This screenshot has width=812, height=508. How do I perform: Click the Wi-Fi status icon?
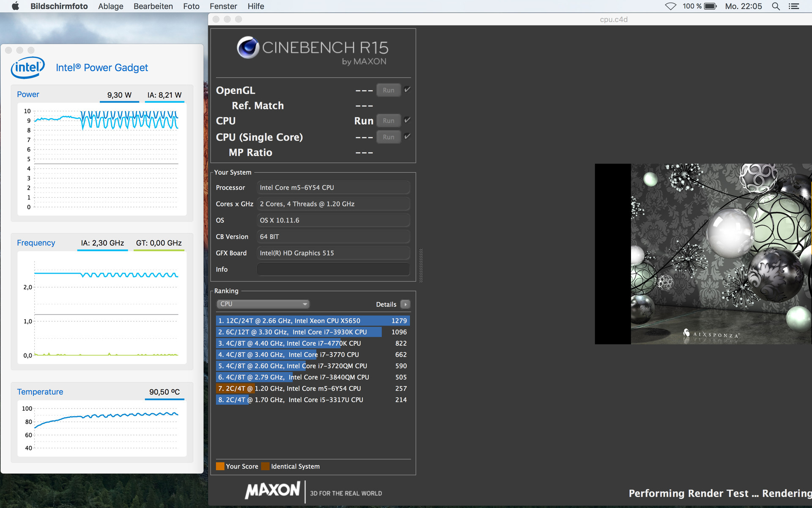(x=670, y=6)
